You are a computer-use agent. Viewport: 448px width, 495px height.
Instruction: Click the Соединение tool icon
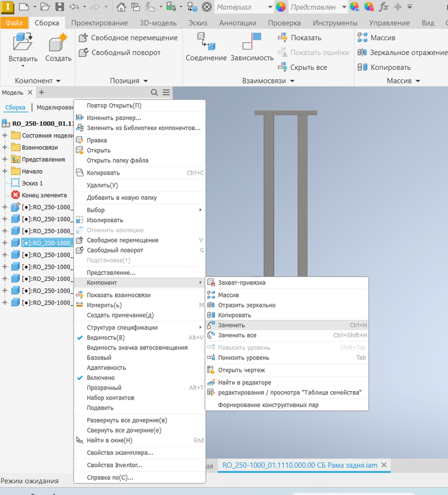coord(206,41)
